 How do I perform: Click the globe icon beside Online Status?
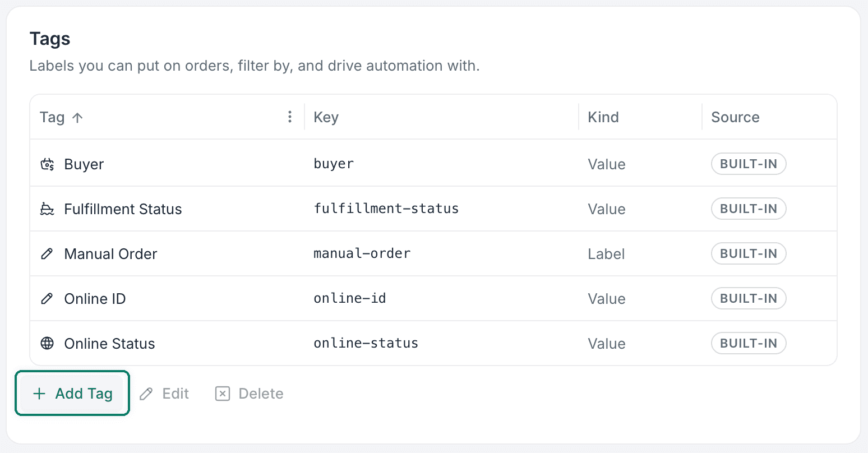(x=47, y=344)
